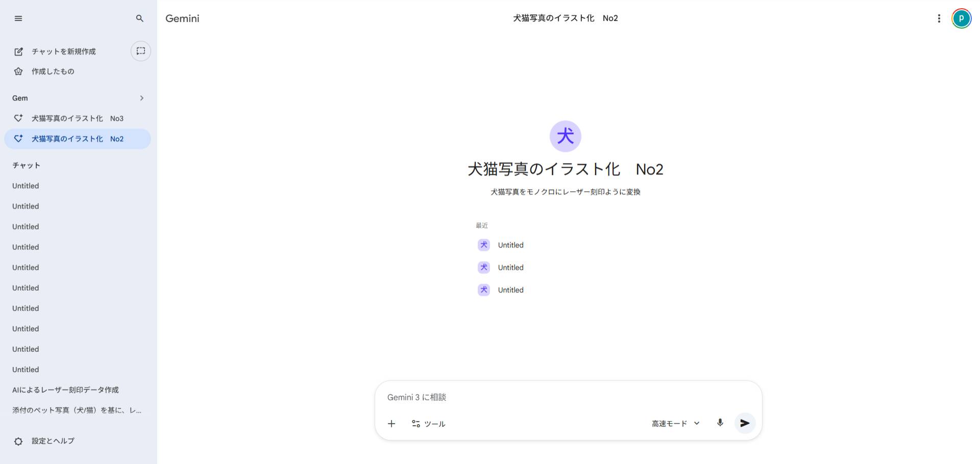Open the account profile avatar

961,18
